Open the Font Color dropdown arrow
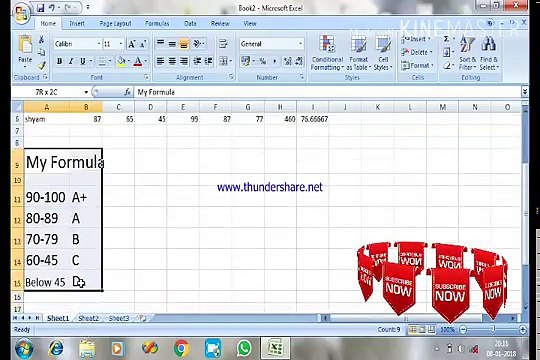Viewport: 540px width, 360px height. (x=146, y=61)
